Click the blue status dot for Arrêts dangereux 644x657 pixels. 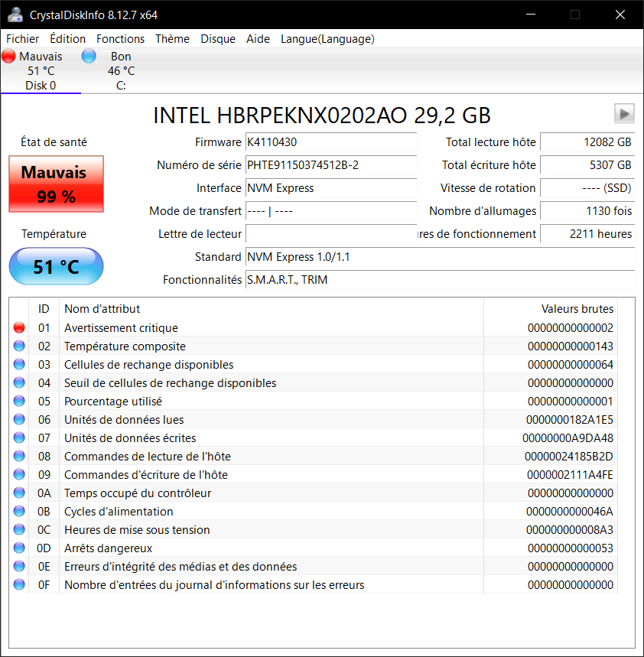pos(19,548)
